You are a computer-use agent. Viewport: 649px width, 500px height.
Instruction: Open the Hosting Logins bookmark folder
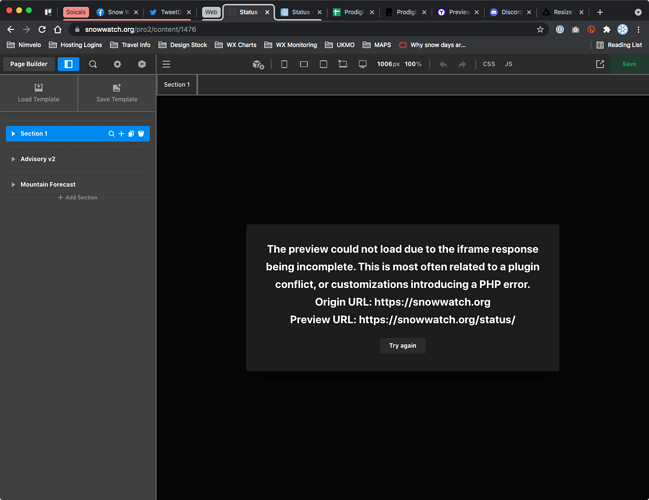pyautogui.click(x=75, y=45)
